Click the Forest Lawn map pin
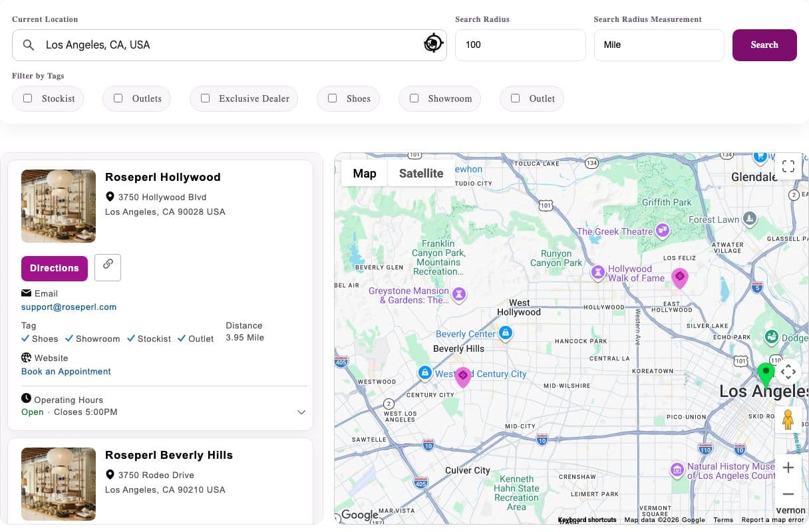Viewport: 809px width, 532px height. coord(750,217)
